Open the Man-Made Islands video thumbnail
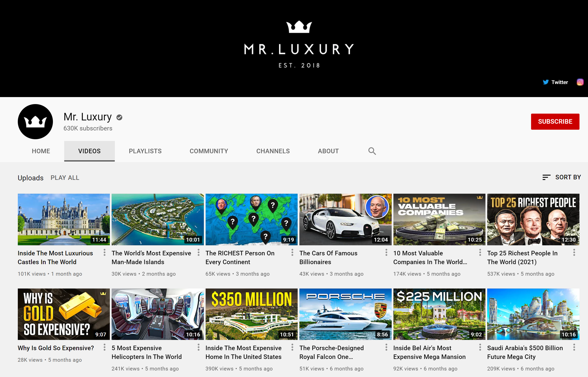Image resolution: width=588 pixels, height=377 pixels. [158, 219]
